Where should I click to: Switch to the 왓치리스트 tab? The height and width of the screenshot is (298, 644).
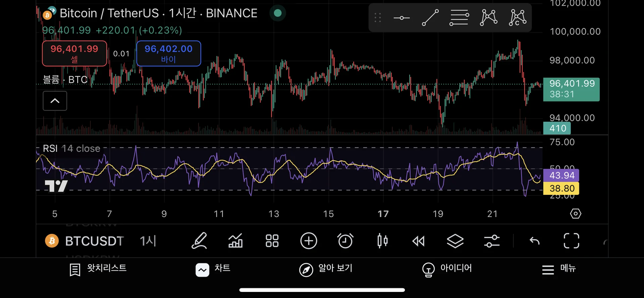[98, 269]
